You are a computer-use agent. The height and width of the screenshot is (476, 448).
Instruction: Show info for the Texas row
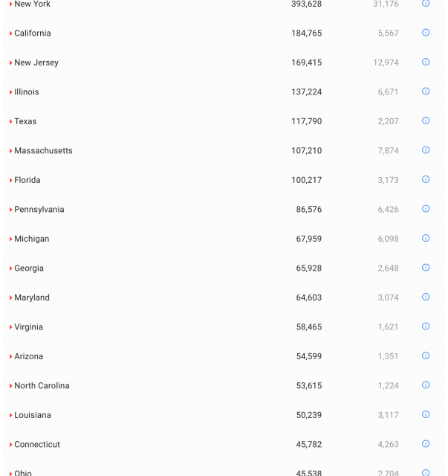(426, 120)
